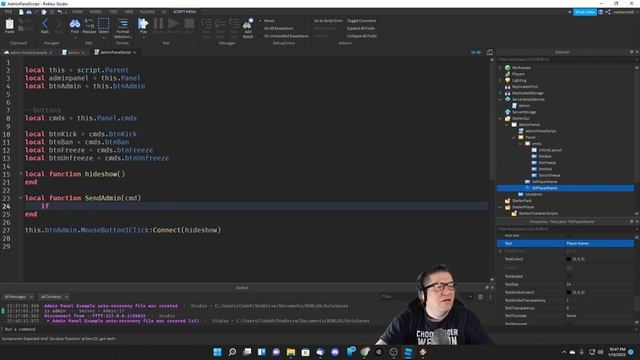This screenshot has width=640, height=360.
Task: Collapse the Panel tree node
Action: pyautogui.click(x=514, y=137)
